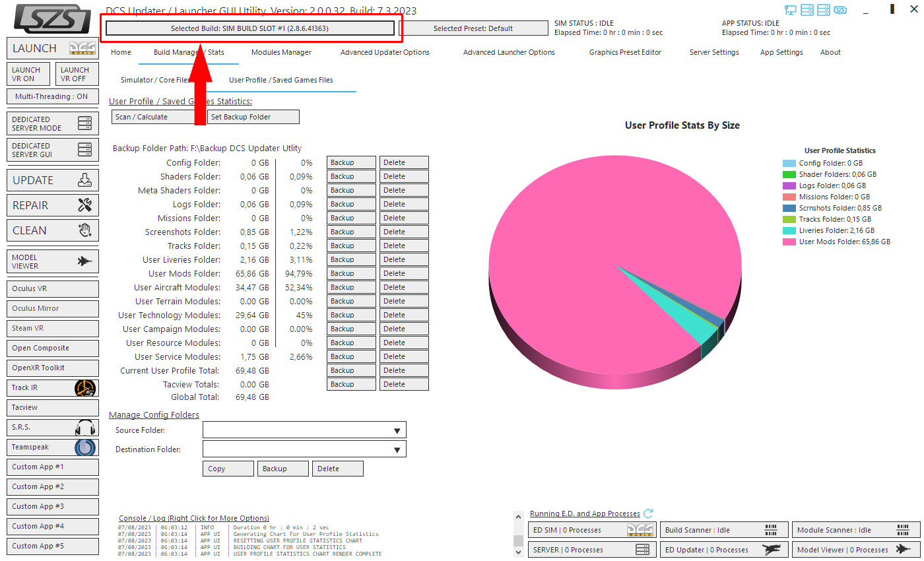Click the User Mods Folder legend swatch

point(789,242)
